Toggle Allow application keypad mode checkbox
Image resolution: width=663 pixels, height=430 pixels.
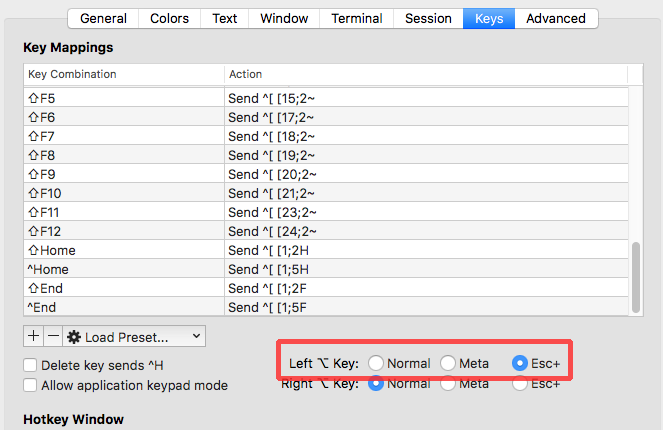click(x=30, y=385)
